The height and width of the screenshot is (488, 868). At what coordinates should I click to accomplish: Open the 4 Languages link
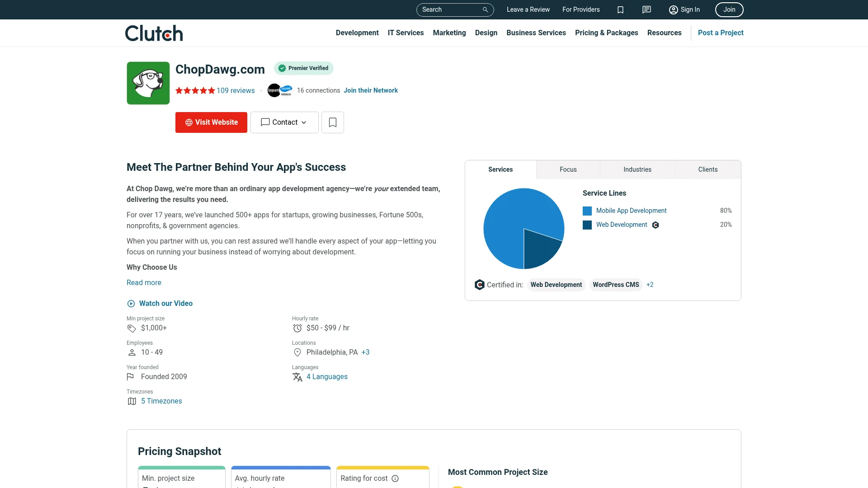[x=327, y=377]
